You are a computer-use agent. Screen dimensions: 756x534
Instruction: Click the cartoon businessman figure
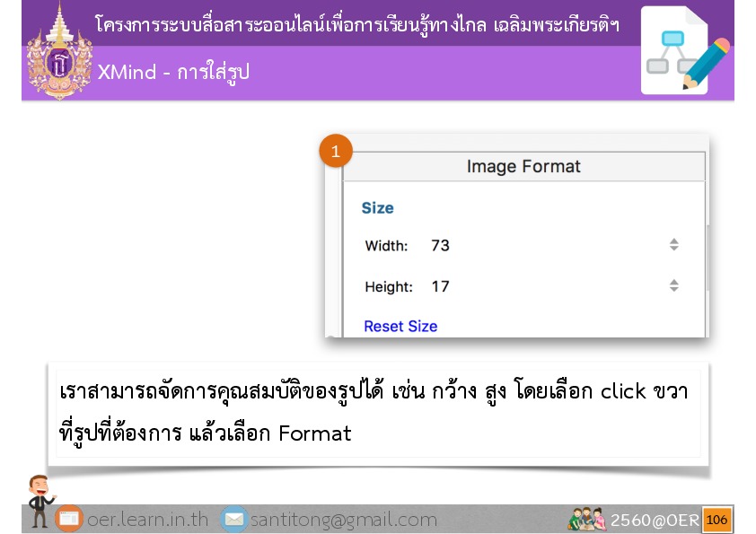(40, 500)
